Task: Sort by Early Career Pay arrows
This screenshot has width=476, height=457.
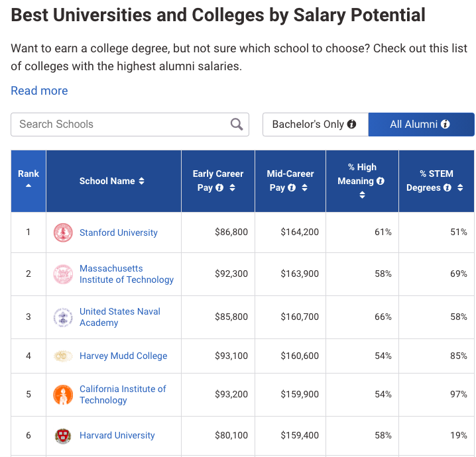Action: [232, 187]
